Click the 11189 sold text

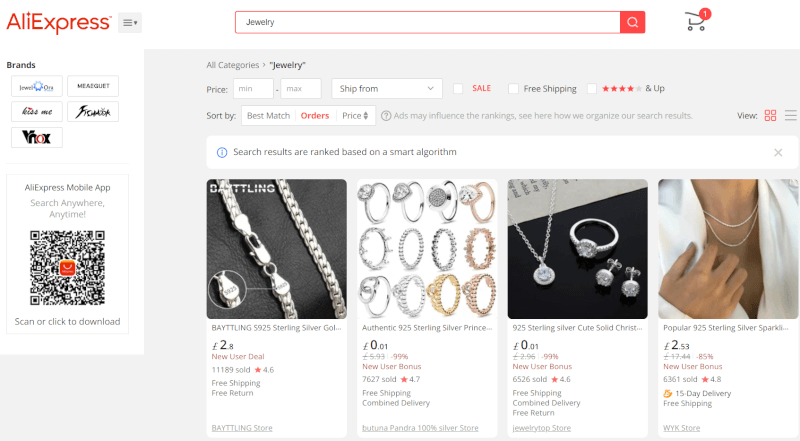tap(231, 370)
